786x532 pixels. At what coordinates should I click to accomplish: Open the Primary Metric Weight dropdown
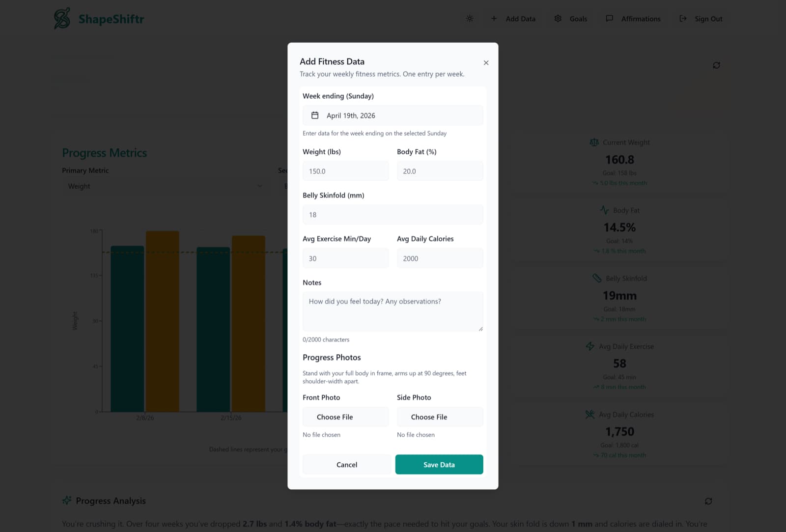(x=166, y=186)
